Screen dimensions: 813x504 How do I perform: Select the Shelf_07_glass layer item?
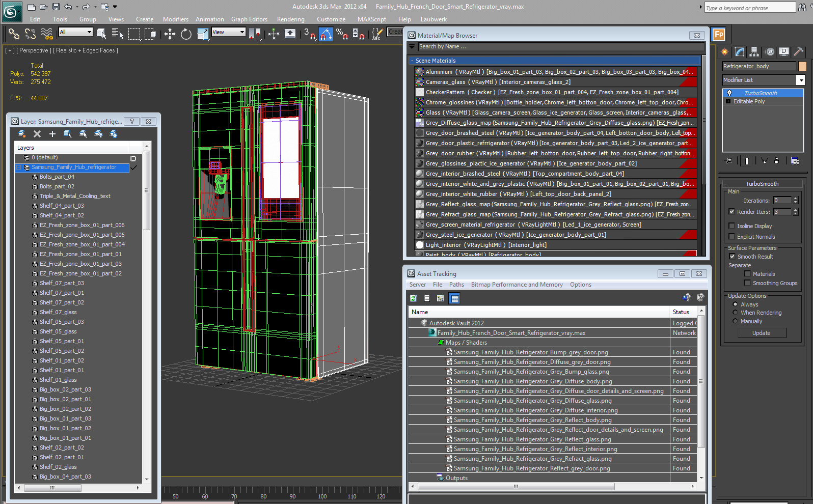pos(58,312)
